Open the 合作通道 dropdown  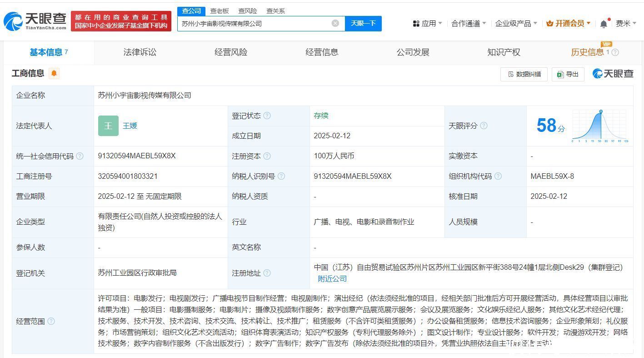tap(469, 24)
